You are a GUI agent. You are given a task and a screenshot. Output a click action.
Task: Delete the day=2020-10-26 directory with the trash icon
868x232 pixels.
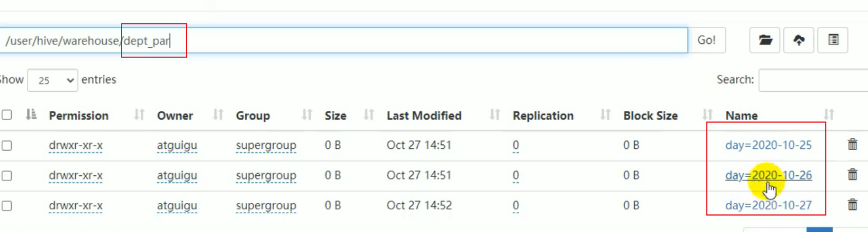click(852, 175)
